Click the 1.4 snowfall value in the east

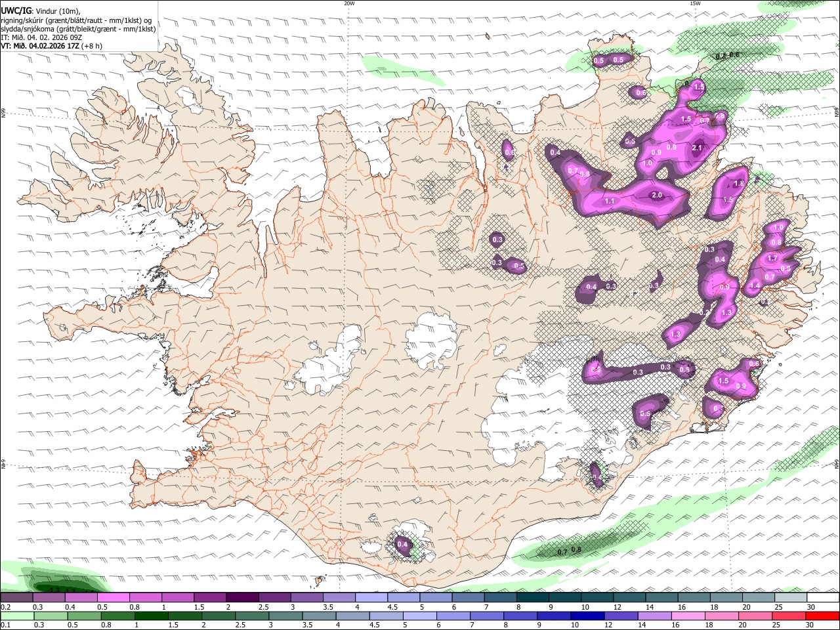click(x=755, y=285)
